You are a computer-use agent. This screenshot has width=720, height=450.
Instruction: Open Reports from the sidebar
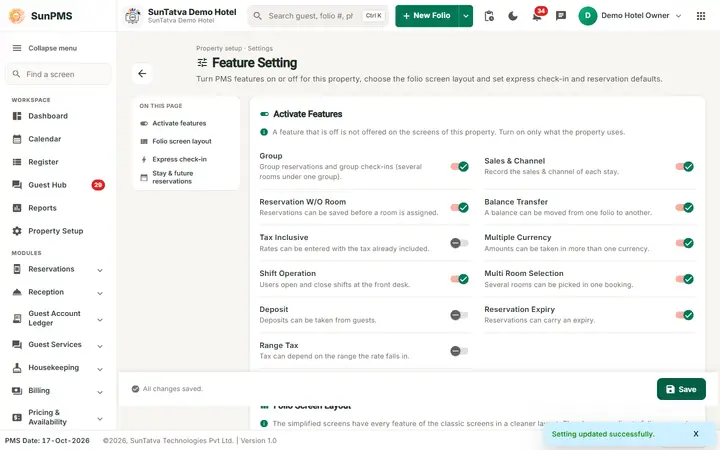(58, 208)
